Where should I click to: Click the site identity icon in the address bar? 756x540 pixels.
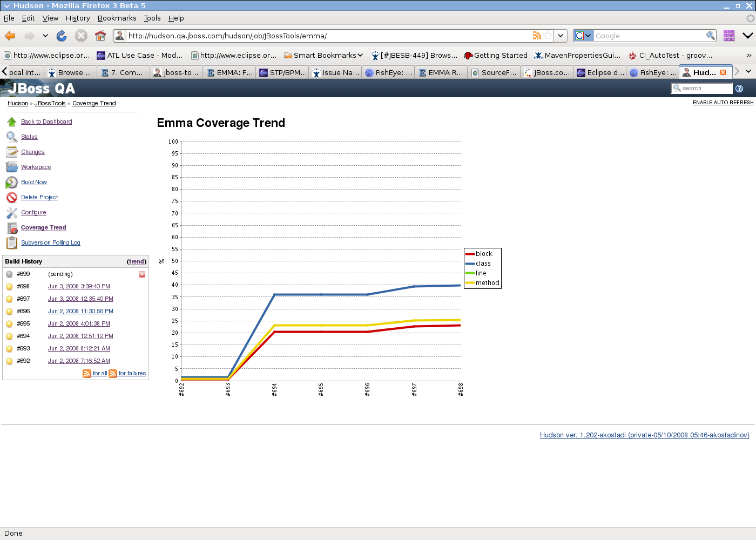coord(120,36)
